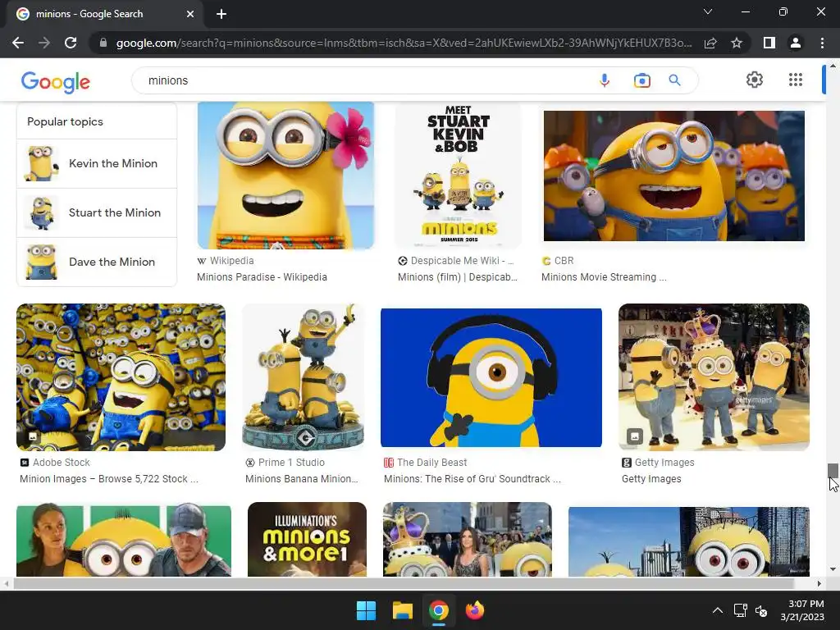Open the Windows Start menu
840x630 pixels.
click(x=367, y=610)
